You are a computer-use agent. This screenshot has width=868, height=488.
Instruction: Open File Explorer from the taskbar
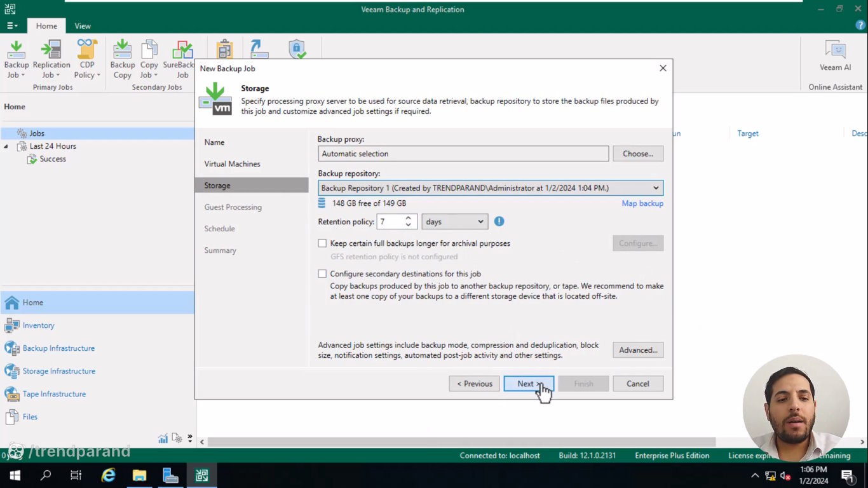point(139,475)
